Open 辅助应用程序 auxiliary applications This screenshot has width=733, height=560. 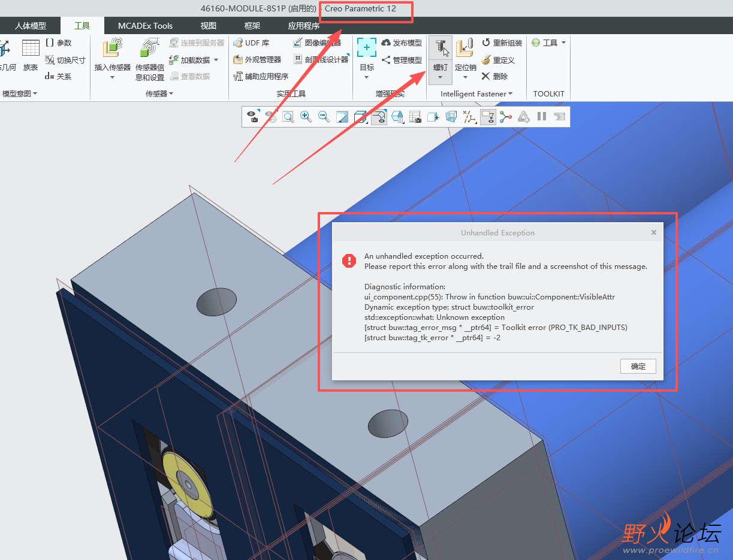[x=261, y=76]
